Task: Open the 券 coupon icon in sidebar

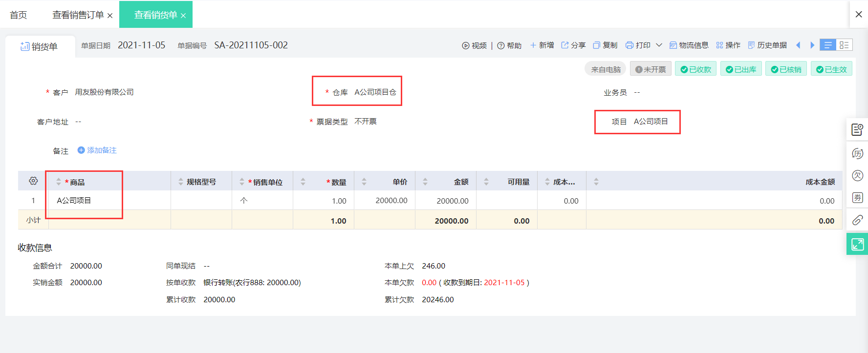Action: coord(857,198)
